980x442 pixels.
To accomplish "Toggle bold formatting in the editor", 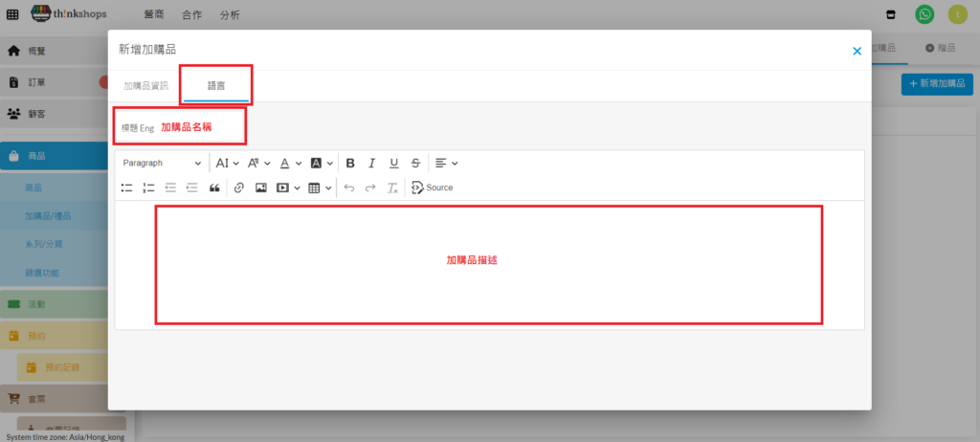I will point(350,164).
